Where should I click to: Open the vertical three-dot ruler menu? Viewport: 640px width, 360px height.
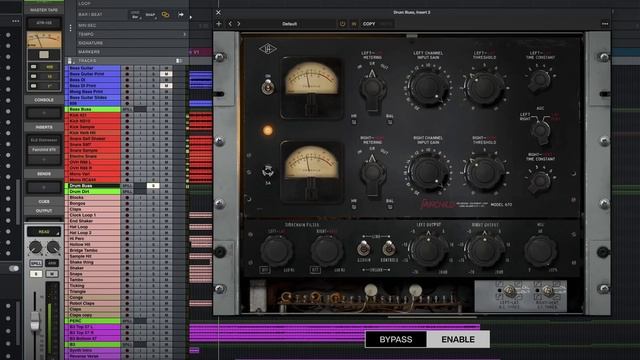(71, 28)
